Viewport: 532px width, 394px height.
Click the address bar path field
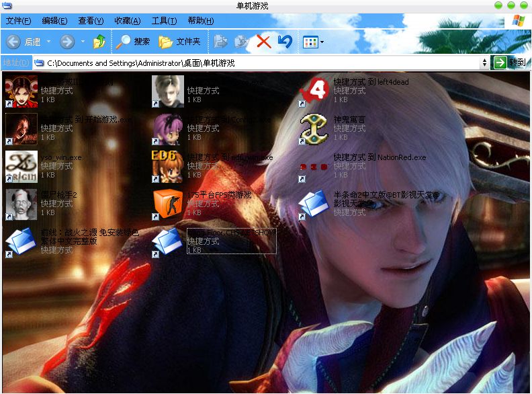click(256, 63)
